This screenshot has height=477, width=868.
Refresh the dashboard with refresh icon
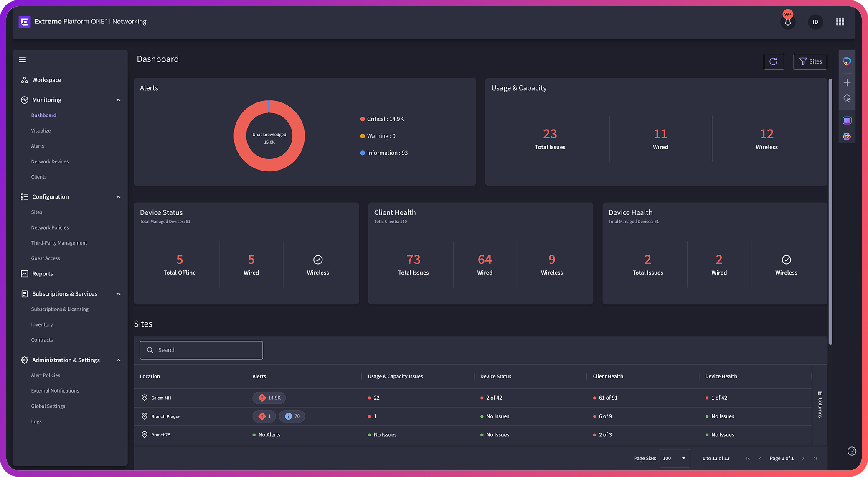pos(774,61)
